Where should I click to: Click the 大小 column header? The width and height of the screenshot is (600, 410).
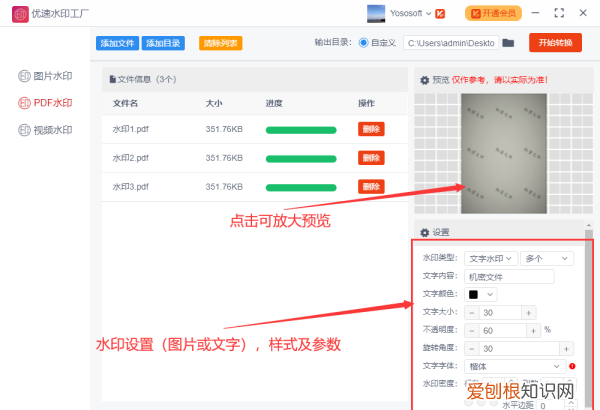click(x=214, y=103)
